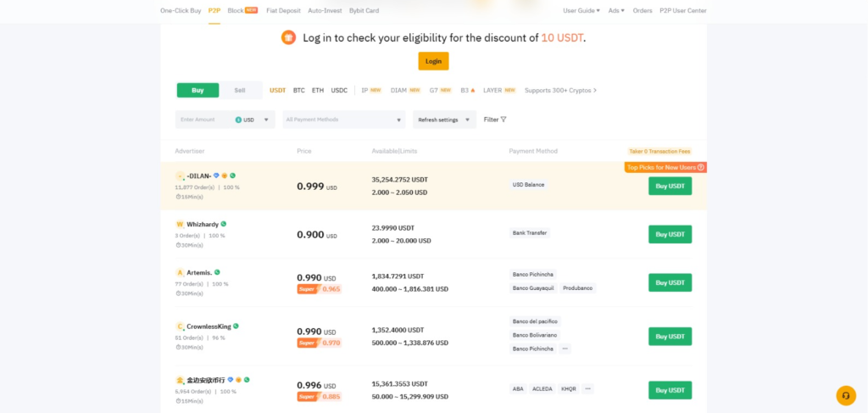Click the Whizhardy advertiser avatar
Screen dimensions: 868x413
tap(180, 224)
